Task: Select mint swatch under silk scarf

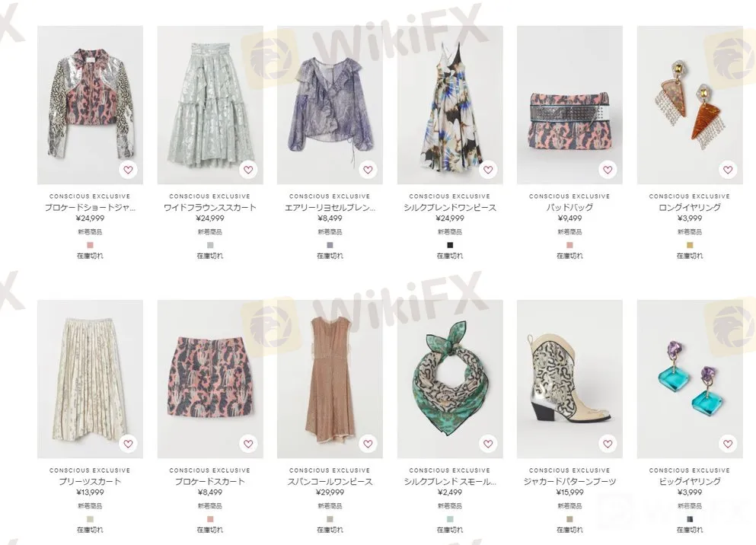Action: click(450, 519)
